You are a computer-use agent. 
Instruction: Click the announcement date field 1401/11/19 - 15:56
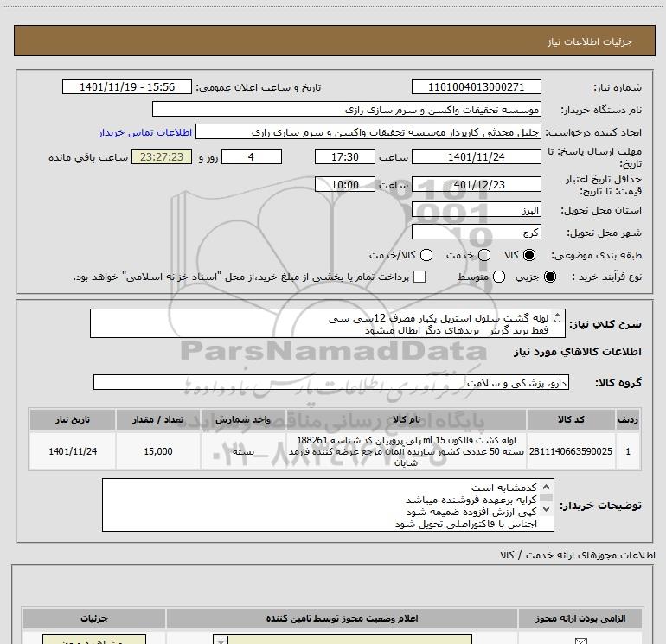coord(127,87)
